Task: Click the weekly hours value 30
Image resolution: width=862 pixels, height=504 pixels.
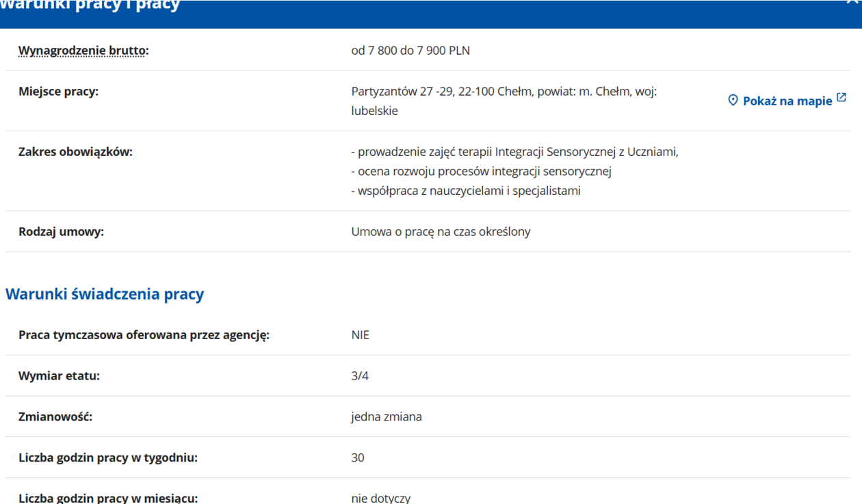Action: click(358, 457)
